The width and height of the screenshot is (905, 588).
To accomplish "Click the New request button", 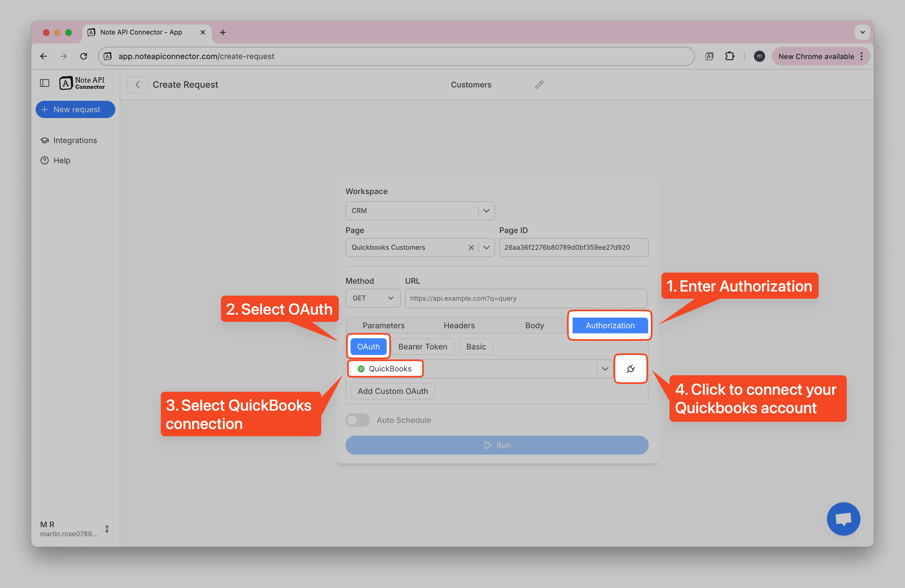I will tap(75, 109).
